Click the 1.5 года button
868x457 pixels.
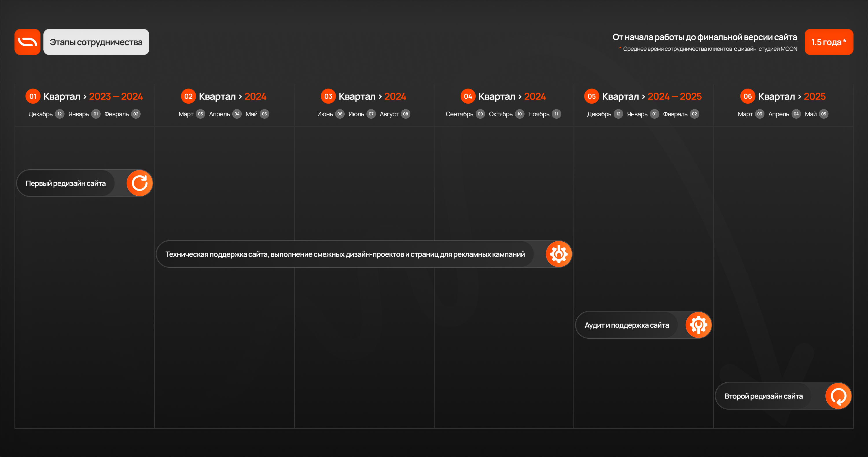pyautogui.click(x=829, y=42)
